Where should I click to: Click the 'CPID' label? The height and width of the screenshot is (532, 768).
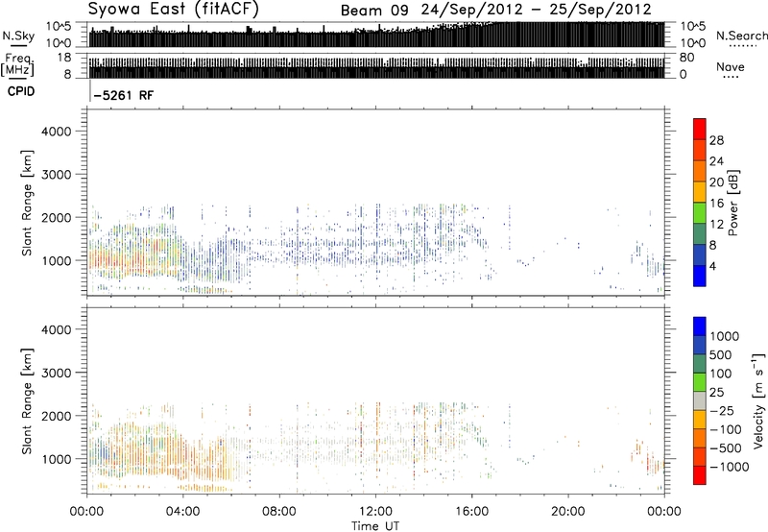[21, 91]
